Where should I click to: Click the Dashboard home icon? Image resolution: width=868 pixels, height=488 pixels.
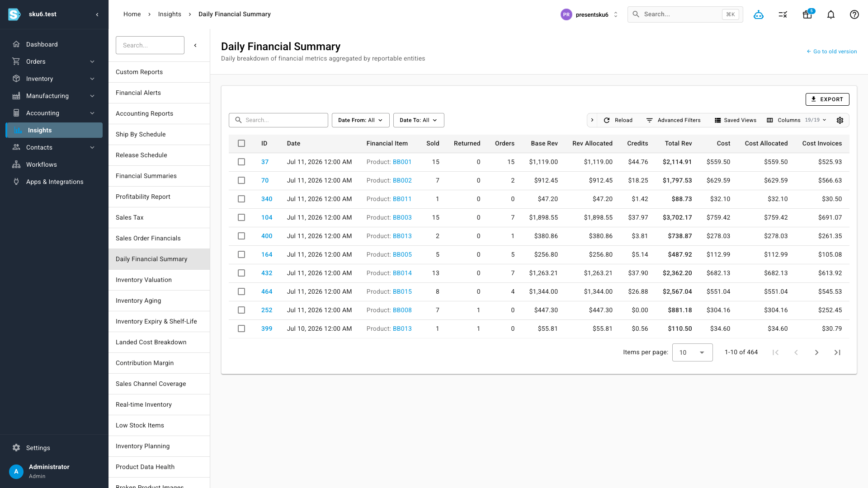point(16,44)
